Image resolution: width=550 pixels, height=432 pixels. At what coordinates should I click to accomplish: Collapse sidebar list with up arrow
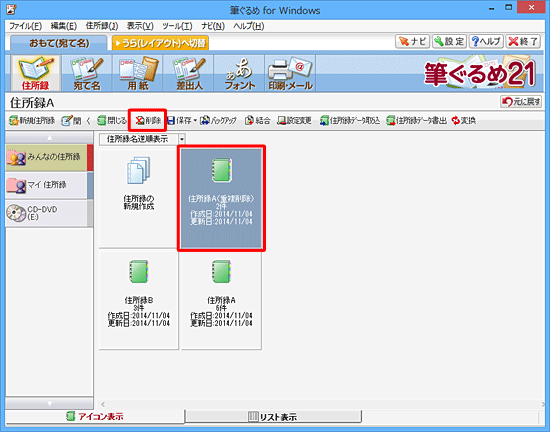click(49, 138)
